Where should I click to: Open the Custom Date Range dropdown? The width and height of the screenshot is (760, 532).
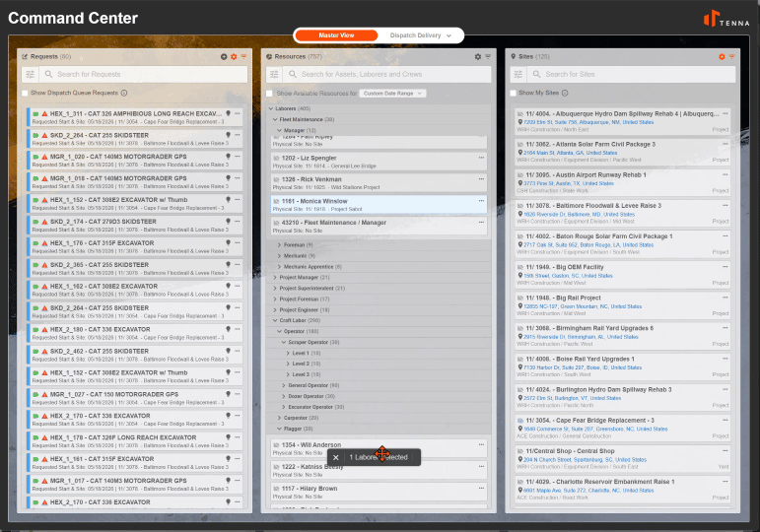(x=392, y=93)
